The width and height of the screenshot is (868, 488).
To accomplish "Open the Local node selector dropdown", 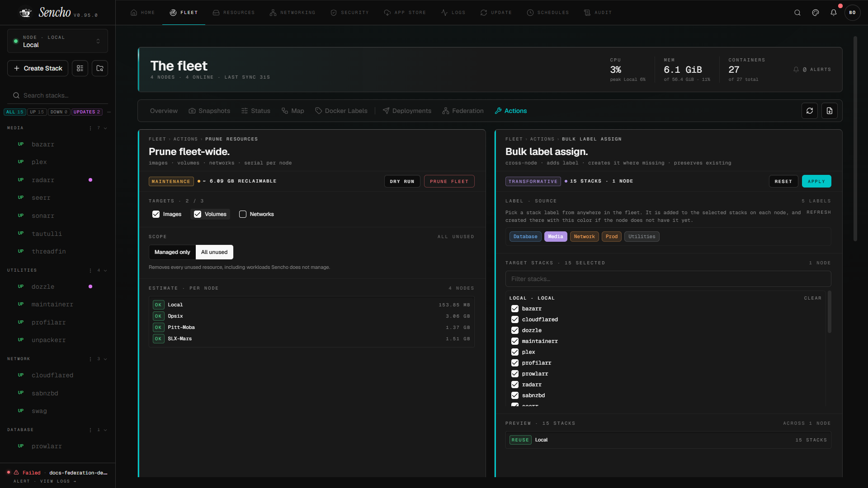I will [x=57, y=41].
